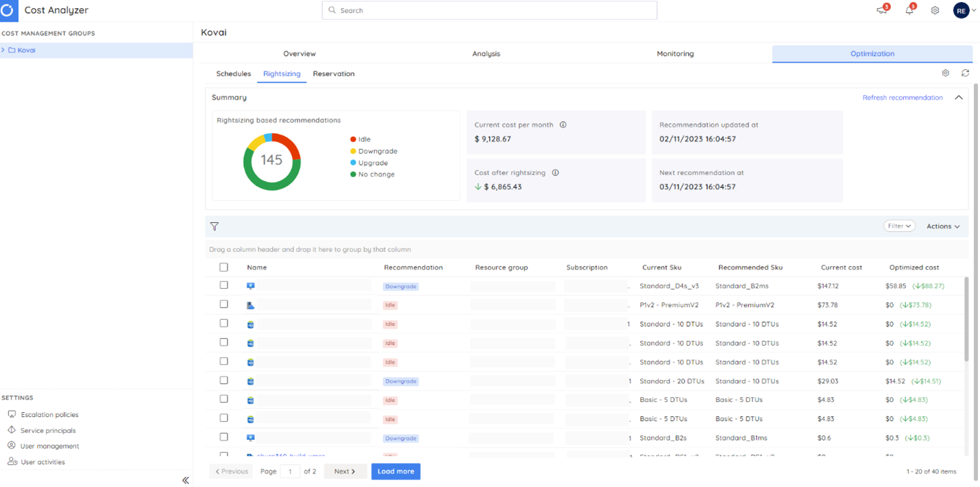Switch to the Reservation tab
Viewport: 980px width, 487px height.
tap(334, 73)
